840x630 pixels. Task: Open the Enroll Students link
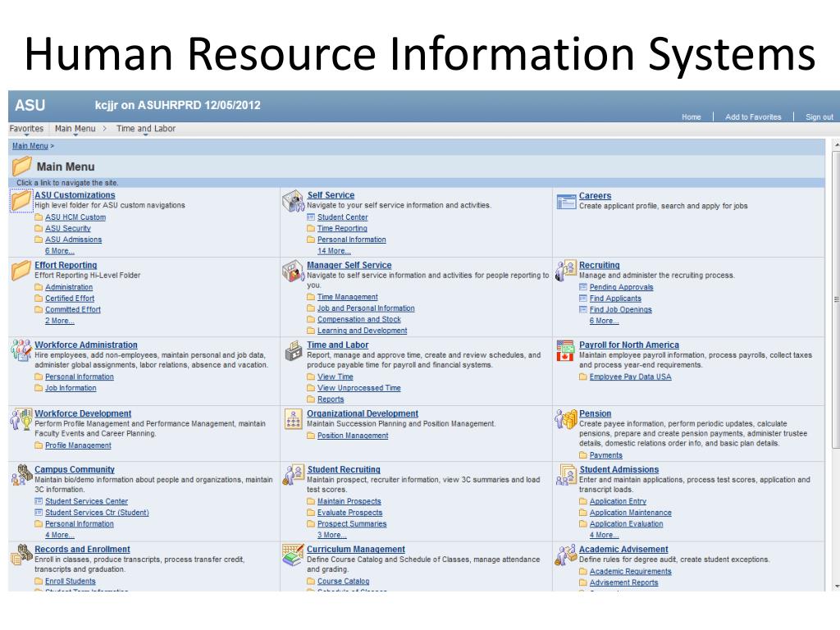pyautogui.click(x=71, y=582)
